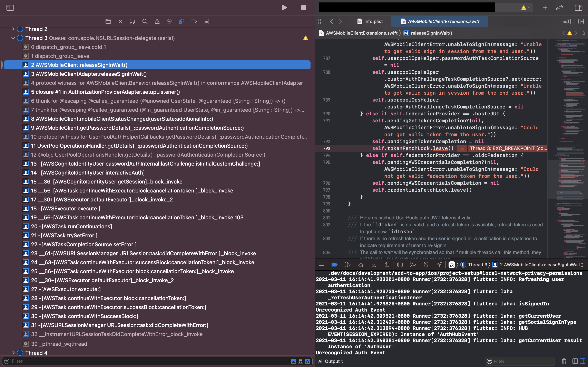Open the All Output dropdown
The image size is (588, 367).
coord(331,361)
